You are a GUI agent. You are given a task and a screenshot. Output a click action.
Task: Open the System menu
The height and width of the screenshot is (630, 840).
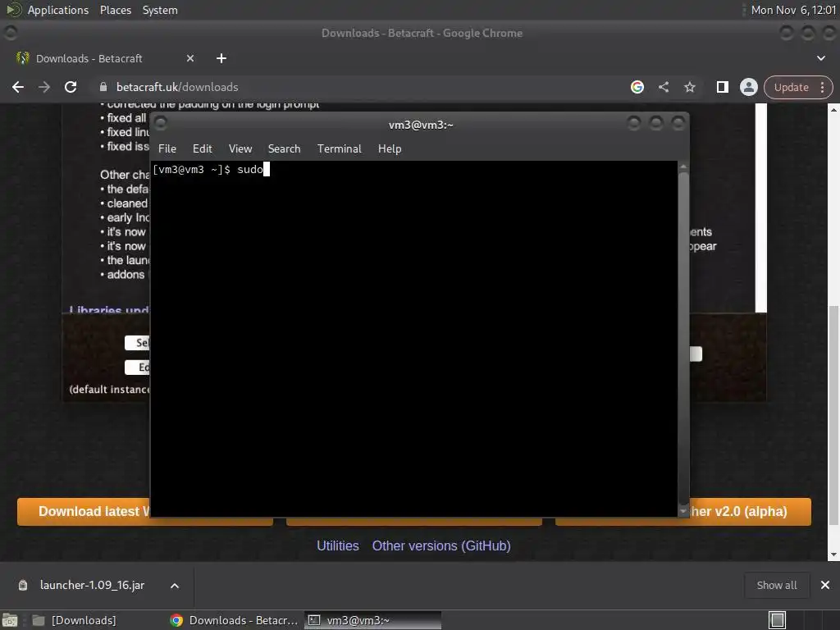tap(160, 10)
